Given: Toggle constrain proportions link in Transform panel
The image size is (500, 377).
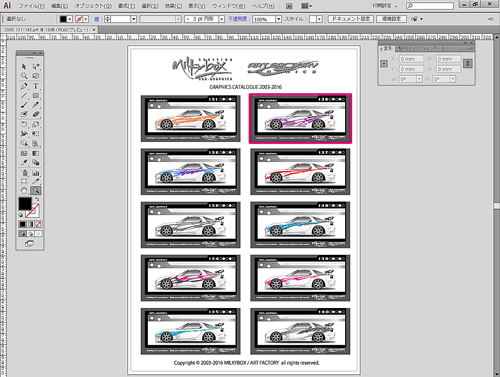Looking at the screenshot, I should click(x=468, y=63).
